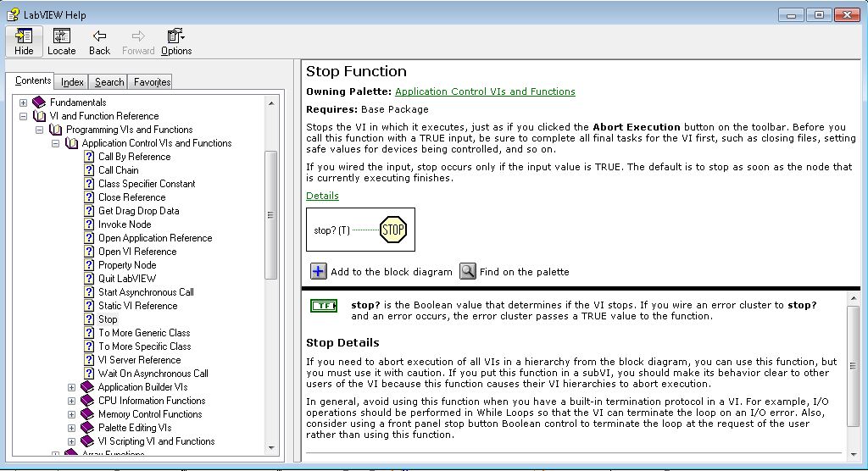Collapse VI and Function Reference node
The width and height of the screenshot is (868, 471).
pos(23,116)
